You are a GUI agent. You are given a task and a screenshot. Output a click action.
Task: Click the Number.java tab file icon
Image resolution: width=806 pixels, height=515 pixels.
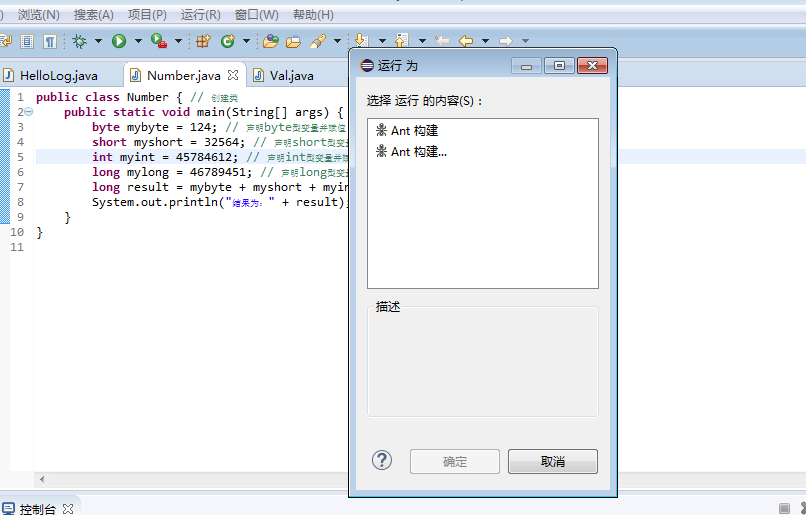(136, 76)
